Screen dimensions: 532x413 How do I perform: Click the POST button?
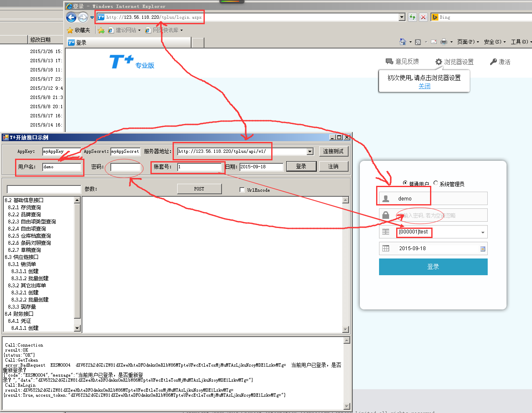coord(199,189)
